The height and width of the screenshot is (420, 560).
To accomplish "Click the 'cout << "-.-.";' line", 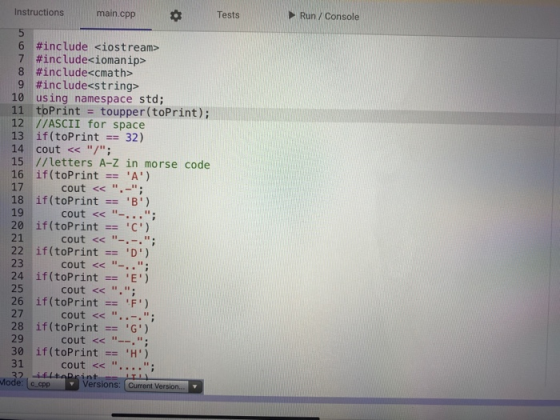I will point(109,240).
